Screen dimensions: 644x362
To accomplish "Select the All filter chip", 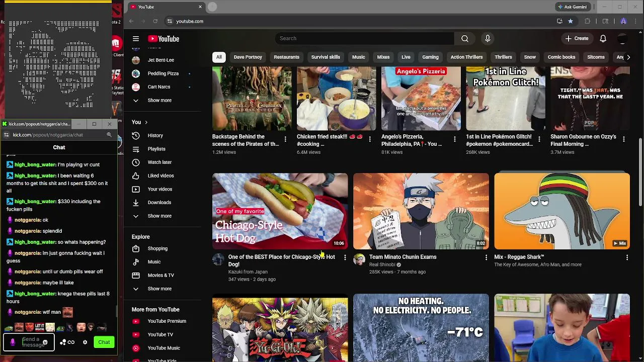I will 219,57.
